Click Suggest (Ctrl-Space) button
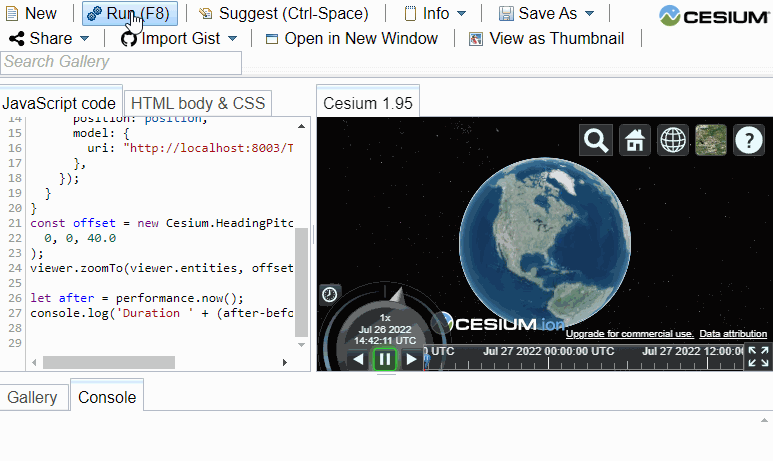The width and height of the screenshot is (773, 461). tap(283, 13)
